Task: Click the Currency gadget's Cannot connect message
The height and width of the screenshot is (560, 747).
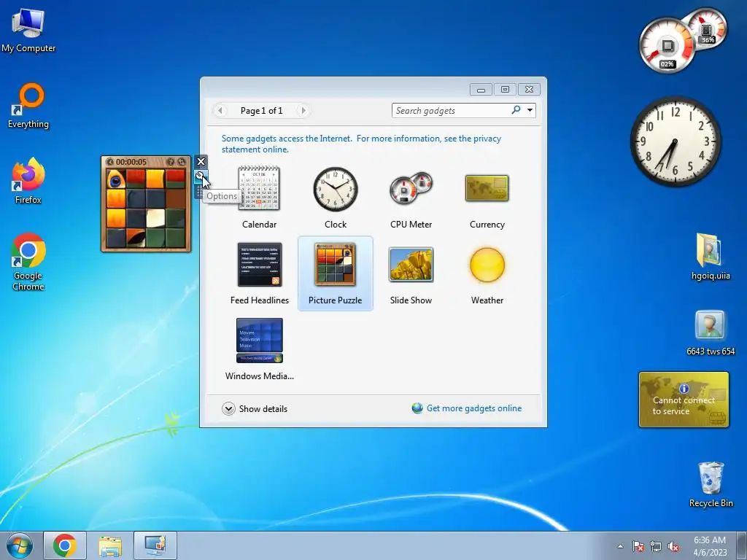Action: point(684,405)
